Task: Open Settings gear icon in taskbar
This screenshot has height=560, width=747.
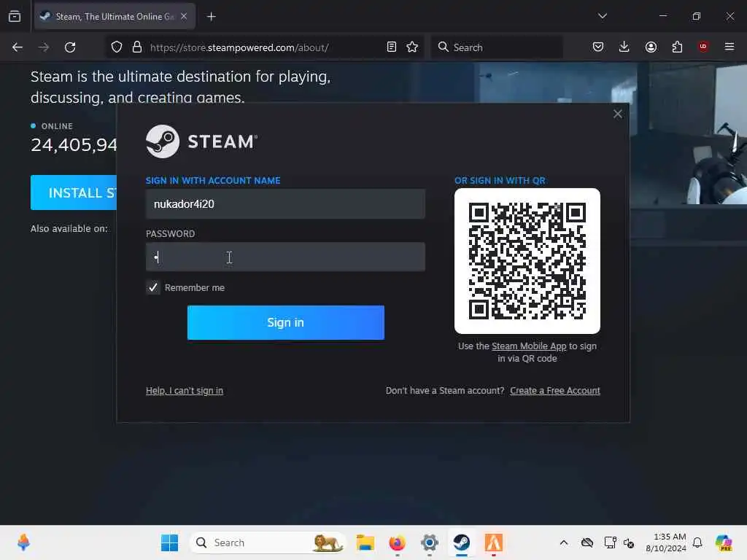Action: 429,542
